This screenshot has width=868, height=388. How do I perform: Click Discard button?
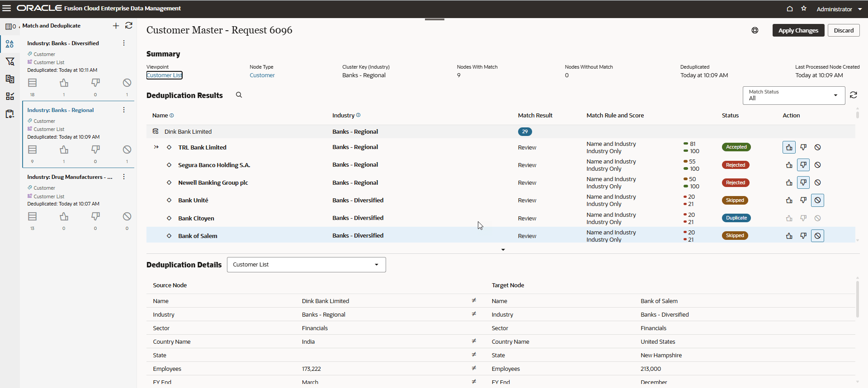coord(844,30)
